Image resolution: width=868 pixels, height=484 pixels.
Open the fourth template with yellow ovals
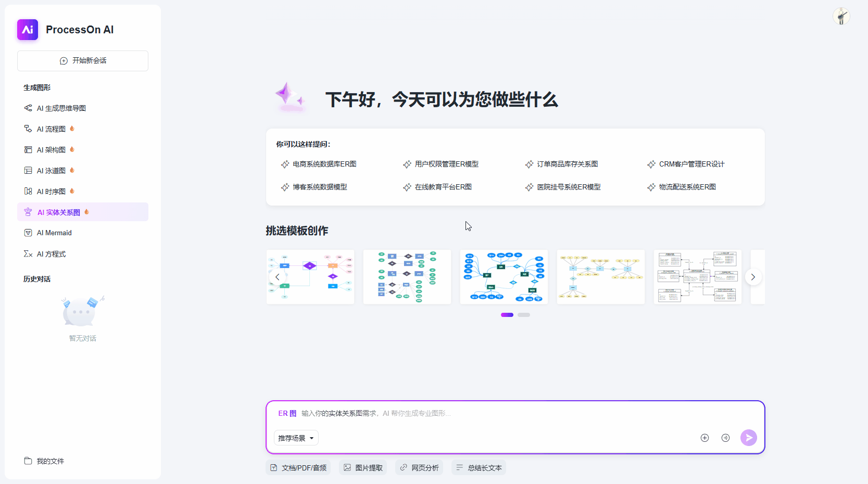click(x=601, y=277)
